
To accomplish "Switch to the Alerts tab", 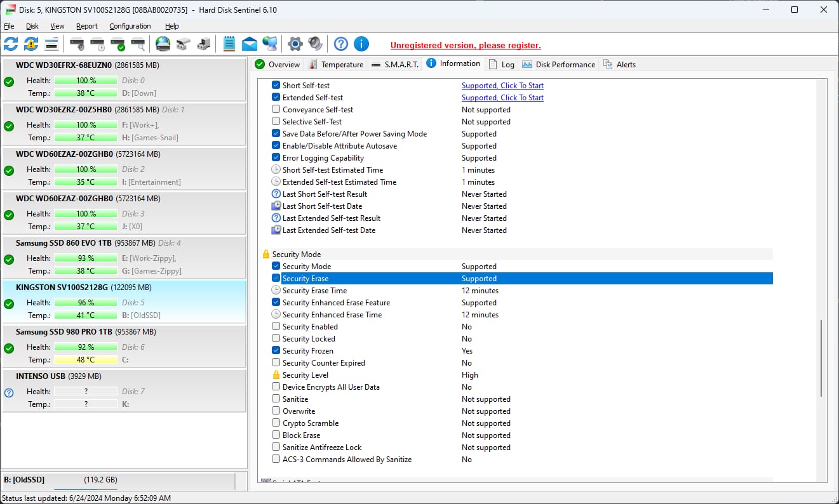I will click(619, 64).
